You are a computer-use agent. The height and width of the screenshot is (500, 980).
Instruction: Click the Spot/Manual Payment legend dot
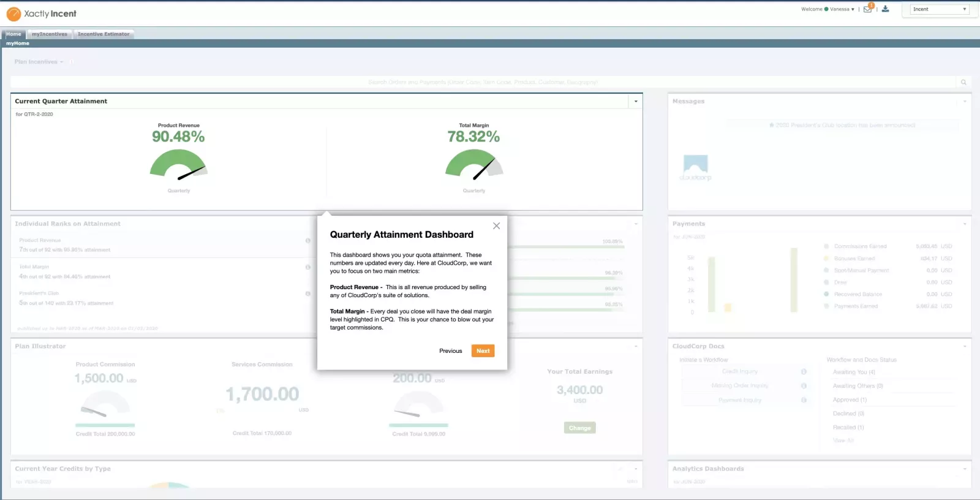click(826, 270)
